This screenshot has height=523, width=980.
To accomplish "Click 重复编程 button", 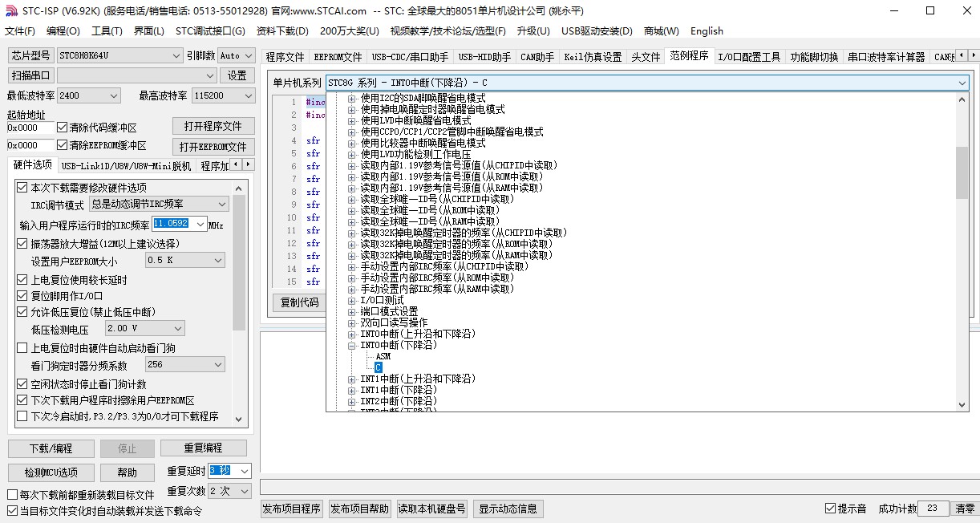I will pos(203,448).
